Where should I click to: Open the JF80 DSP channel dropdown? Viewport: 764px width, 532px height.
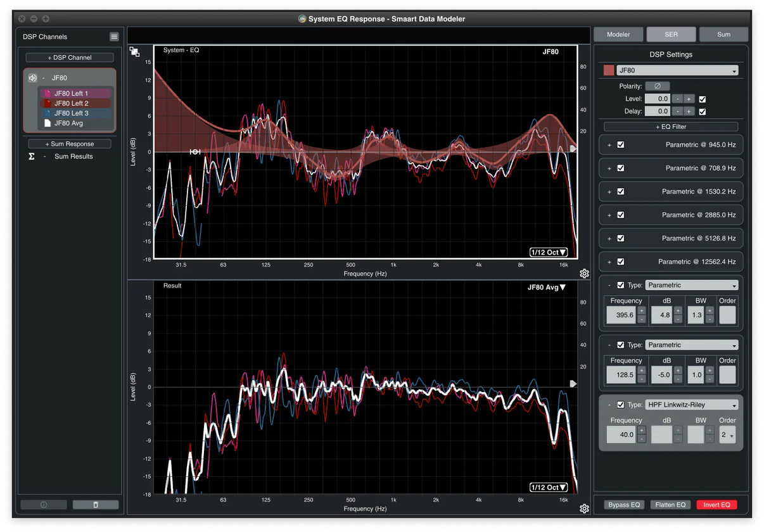[677, 70]
